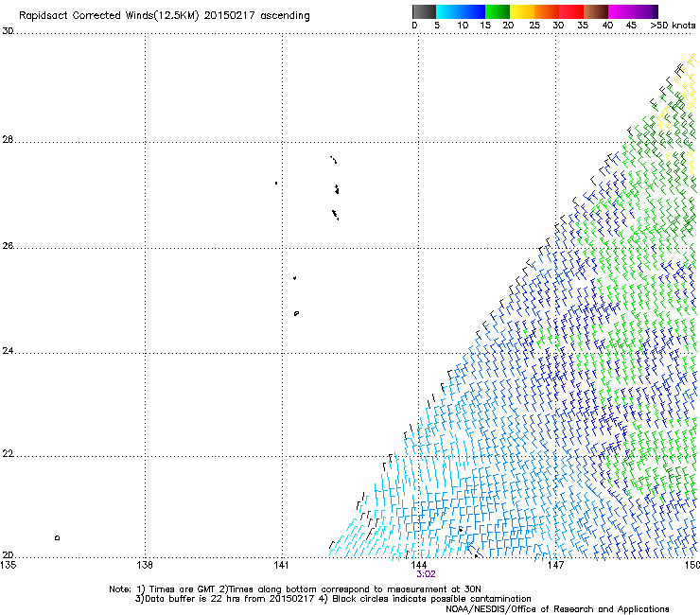Click the black contamination circle near 145E 20.5N
The width and height of the screenshot is (700, 615).
(461, 530)
